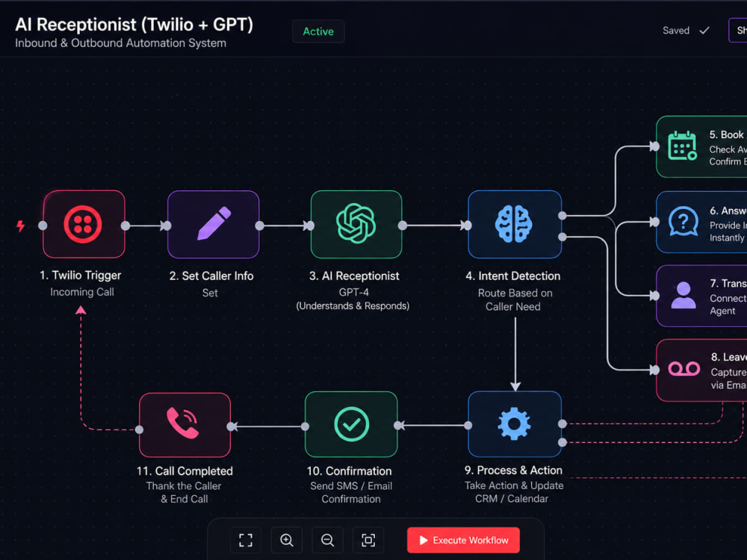Click the subtitle Inbound & Outbound Automation System

tap(120, 43)
